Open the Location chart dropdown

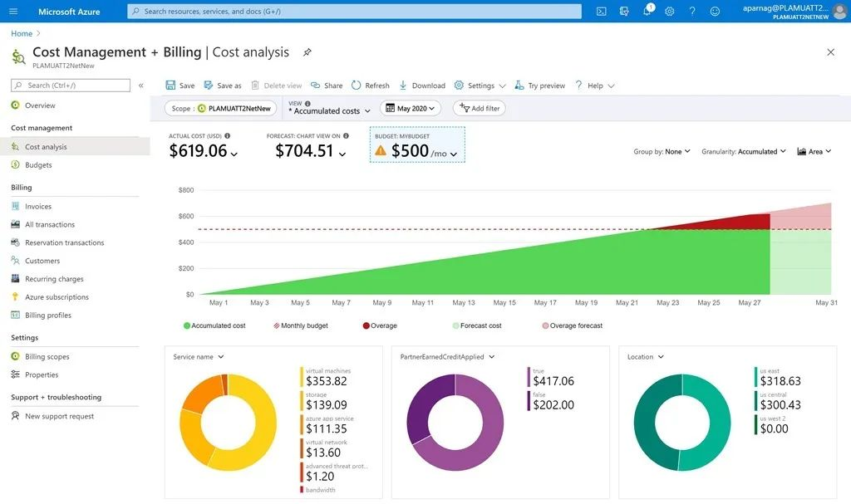click(646, 356)
